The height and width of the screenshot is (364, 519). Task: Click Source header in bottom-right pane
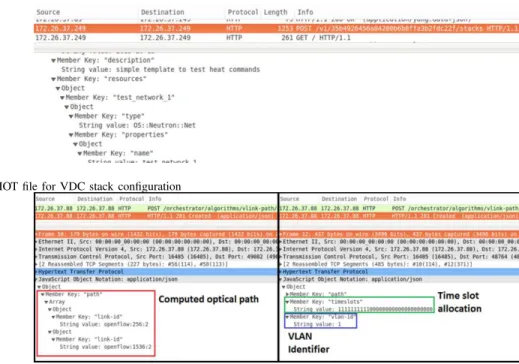(x=289, y=199)
